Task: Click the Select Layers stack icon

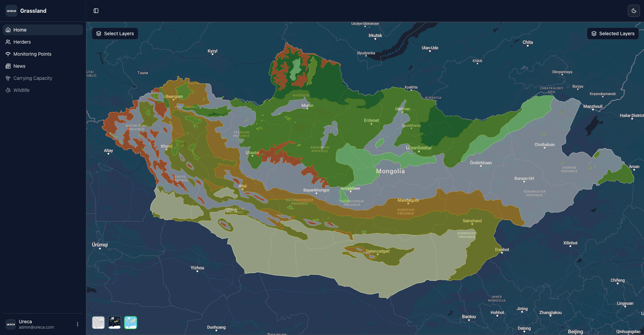Action: (99, 34)
